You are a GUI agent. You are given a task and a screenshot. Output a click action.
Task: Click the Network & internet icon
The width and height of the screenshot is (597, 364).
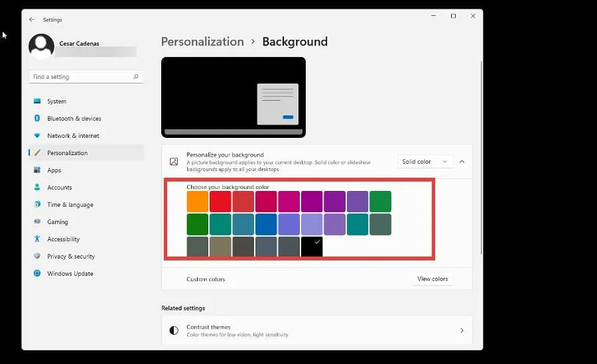[37, 136]
